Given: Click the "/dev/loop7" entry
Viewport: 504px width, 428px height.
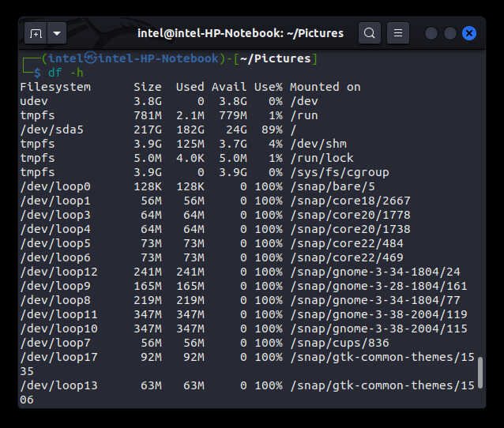Looking at the screenshot, I should click(55, 343).
